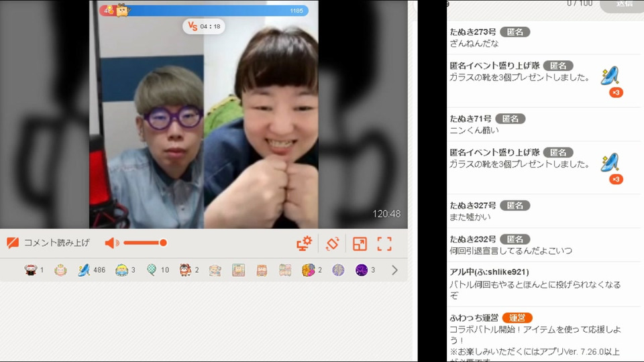The width and height of the screenshot is (644, 362).
Task: Click the first 匿名イベント盛り上げ隊 name
Action: coord(494,66)
